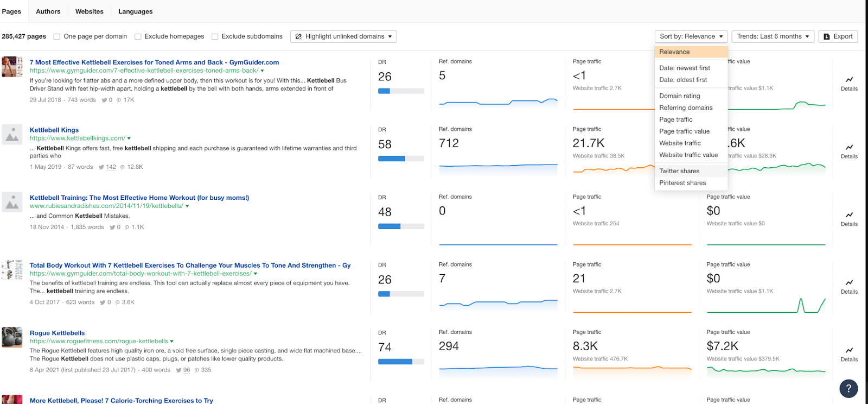This screenshot has height=404, width=868.
Task: Choose Page traffic value sort option
Action: coord(691,131)
